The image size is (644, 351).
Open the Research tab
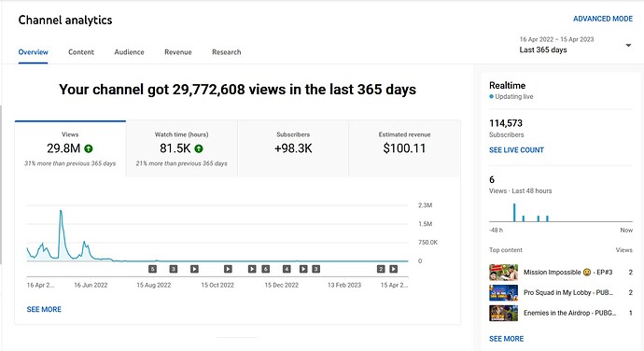tap(226, 52)
